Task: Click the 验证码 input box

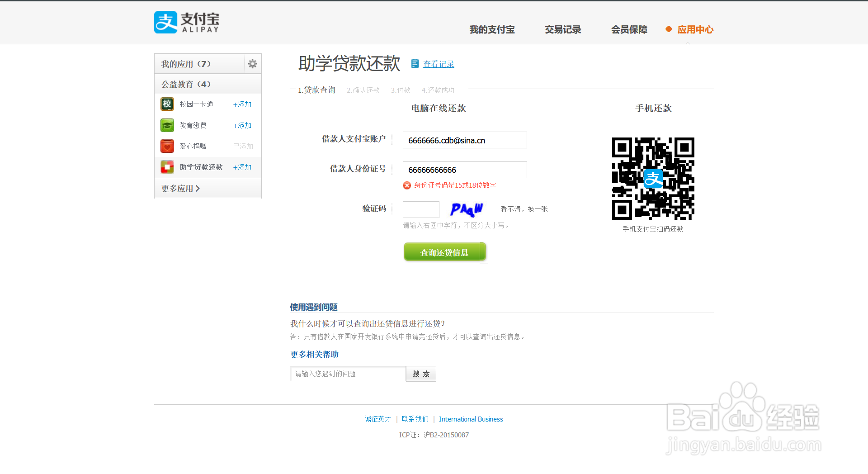Action: click(420, 209)
